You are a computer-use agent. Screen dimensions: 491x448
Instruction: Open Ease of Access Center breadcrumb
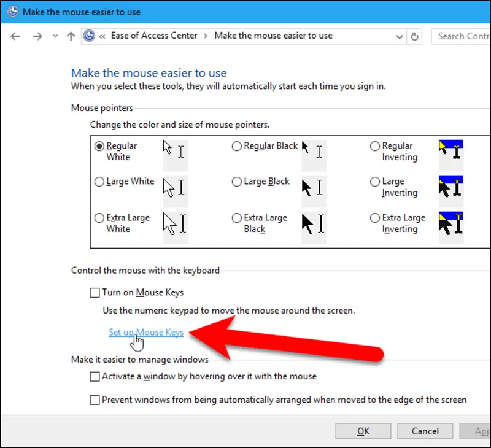pyautogui.click(x=154, y=36)
